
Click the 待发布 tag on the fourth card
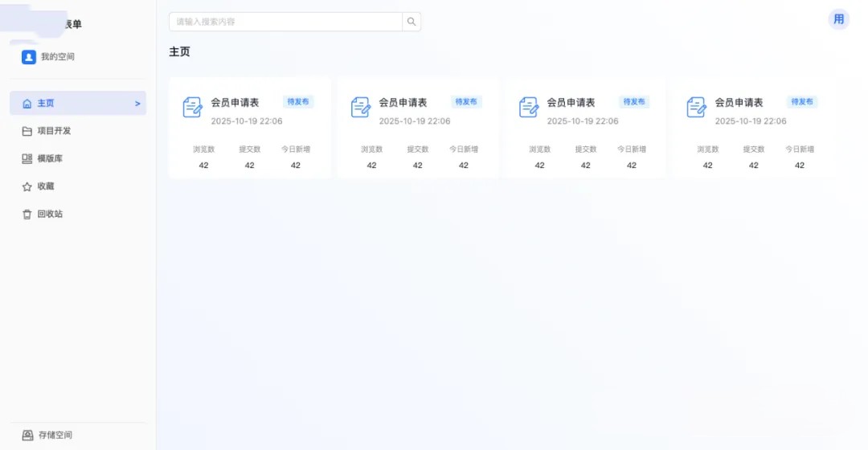[x=802, y=102]
